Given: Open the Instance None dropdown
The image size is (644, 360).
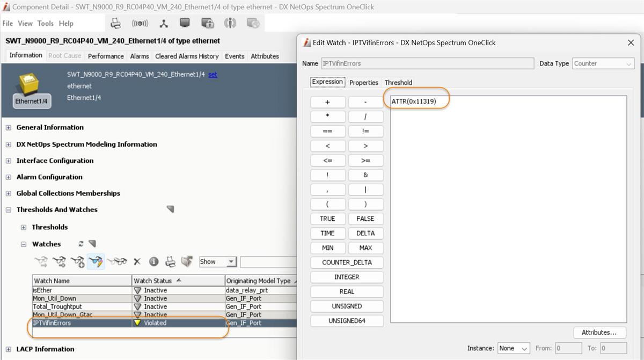Looking at the screenshot, I should pyautogui.click(x=514, y=348).
